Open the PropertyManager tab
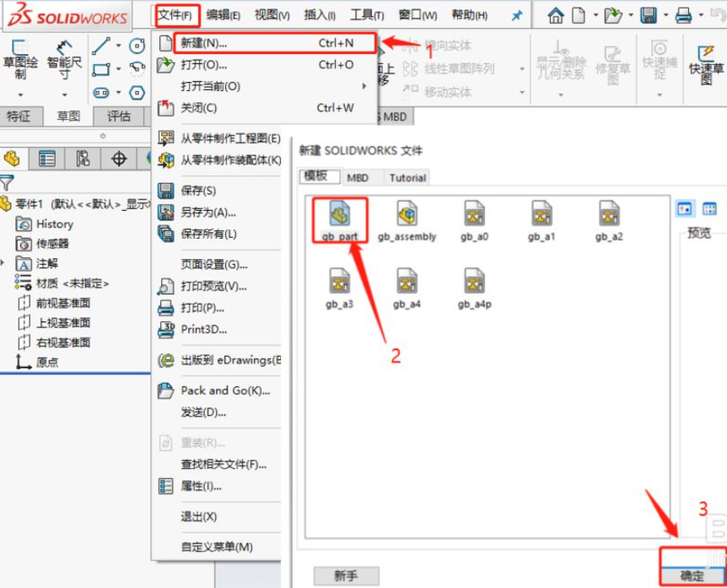Viewport: 727px width, 588px height. pos(47,159)
